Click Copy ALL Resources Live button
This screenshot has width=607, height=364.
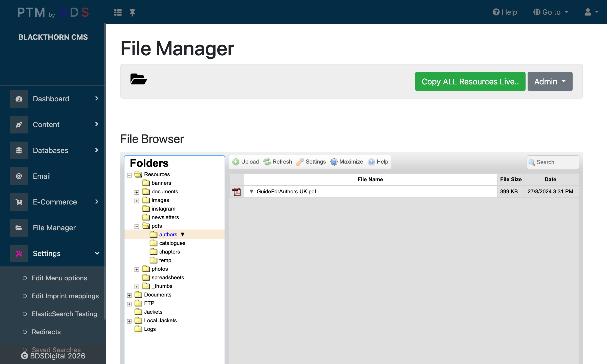click(470, 81)
